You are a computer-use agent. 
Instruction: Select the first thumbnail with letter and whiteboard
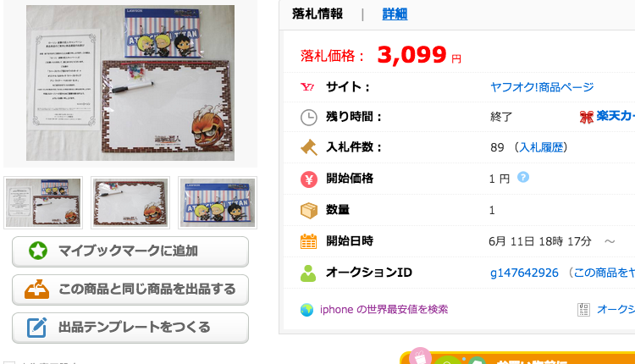click(x=43, y=202)
